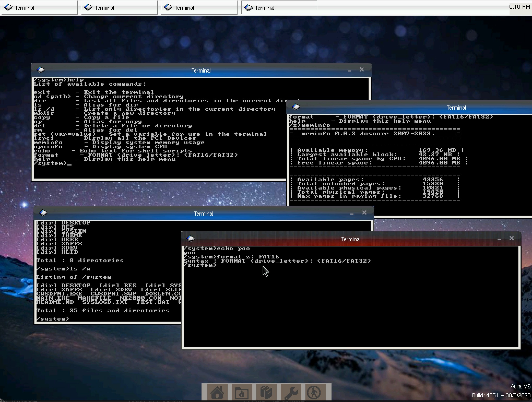Click the clock showing 0:10 PM

click(x=519, y=7)
